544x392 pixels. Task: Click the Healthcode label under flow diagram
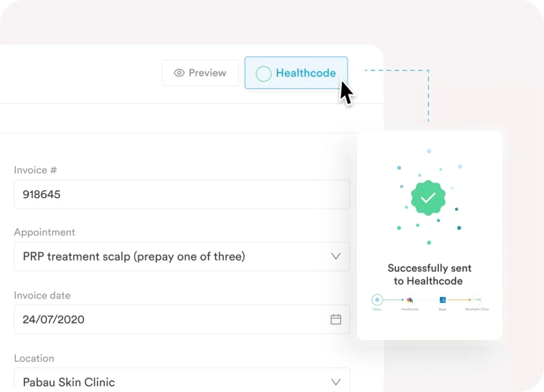click(x=410, y=309)
